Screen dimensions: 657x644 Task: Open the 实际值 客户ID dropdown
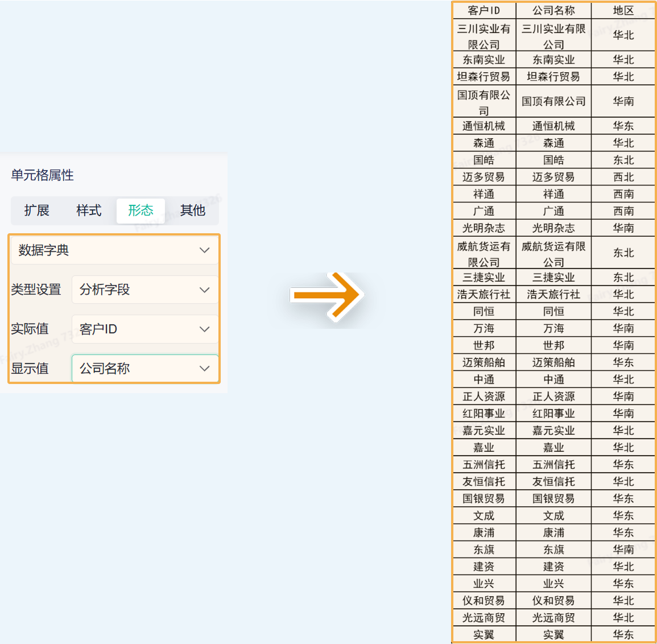[x=145, y=329]
